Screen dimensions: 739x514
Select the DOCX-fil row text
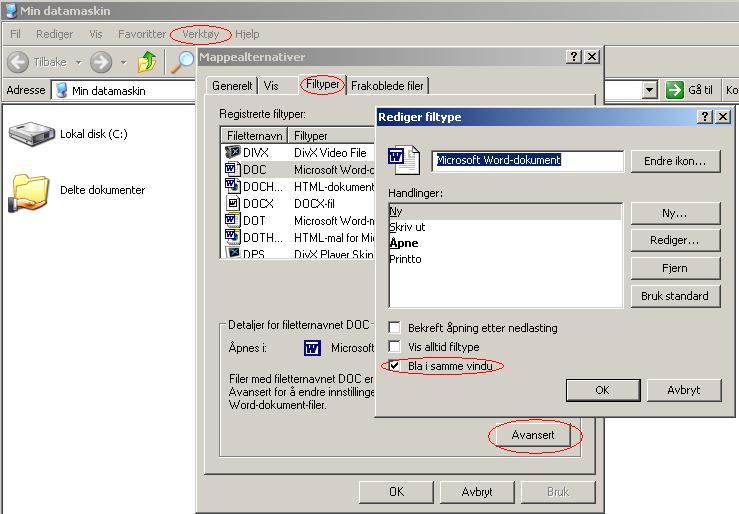tap(314, 204)
